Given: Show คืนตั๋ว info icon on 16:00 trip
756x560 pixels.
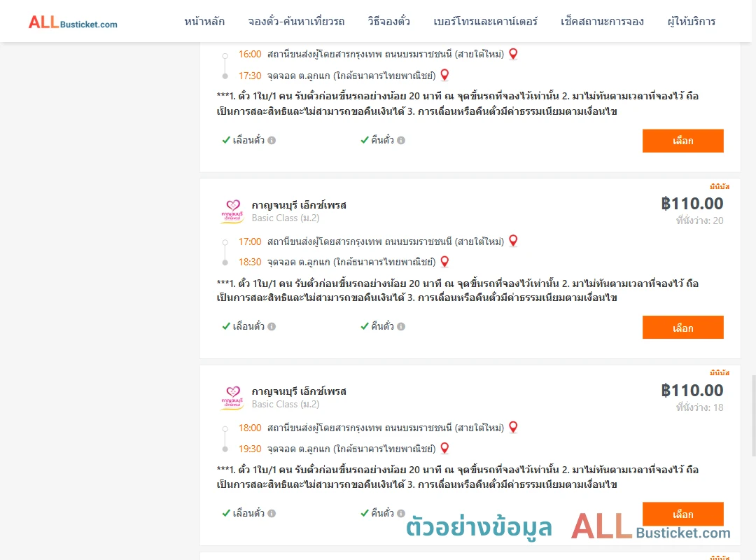Looking at the screenshot, I should click(401, 141).
